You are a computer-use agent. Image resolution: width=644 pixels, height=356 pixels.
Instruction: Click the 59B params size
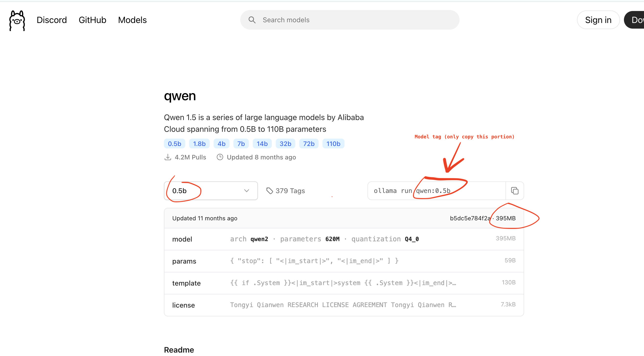[x=510, y=260]
